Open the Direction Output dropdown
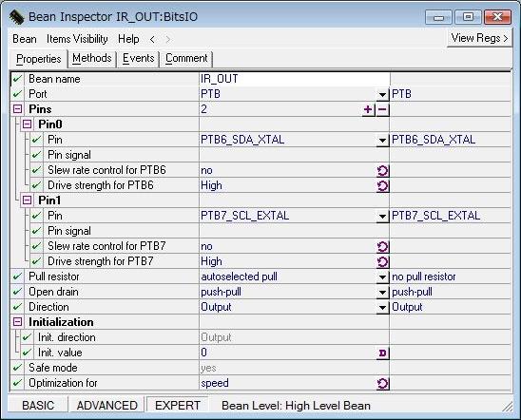This screenshot has height=420, width=521. coord(382,308)
